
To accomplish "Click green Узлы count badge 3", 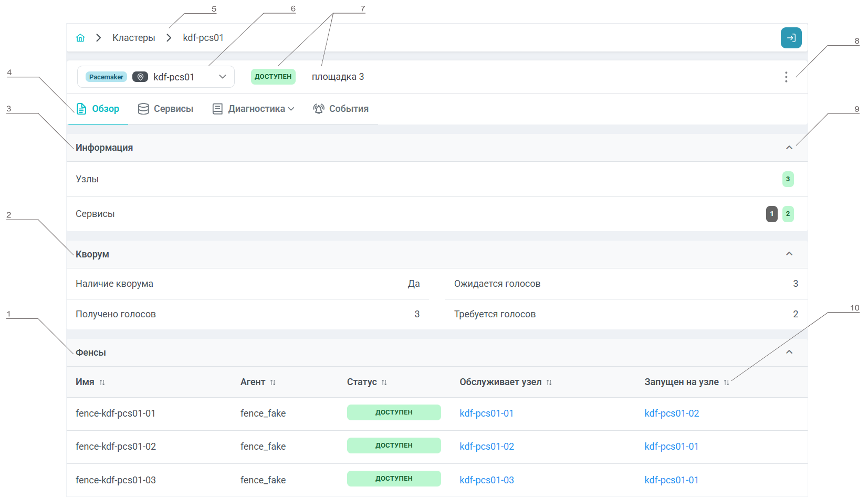I will pos(788,179).
